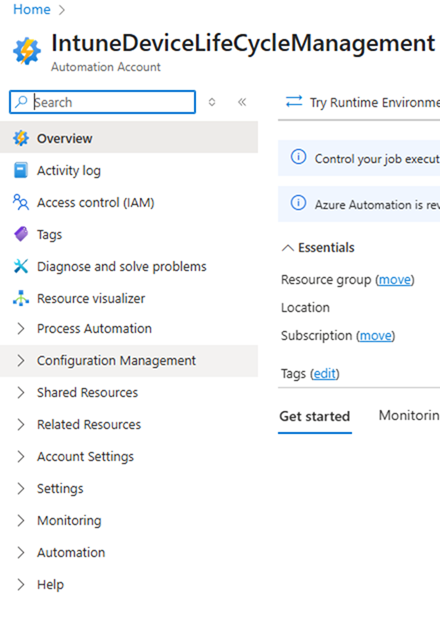
Task: Focus the sidebar Search field
Action: (102, 102)
